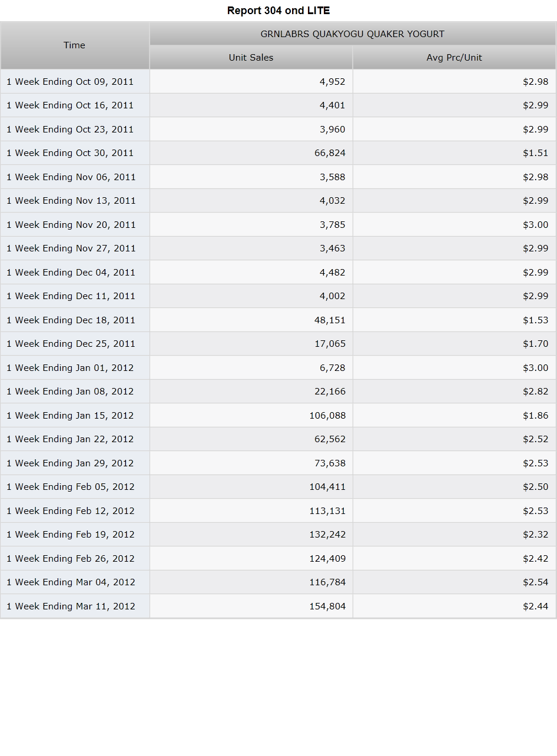Select the 132,242 unit sales value
557x756 pixels.
click(327, 535)
